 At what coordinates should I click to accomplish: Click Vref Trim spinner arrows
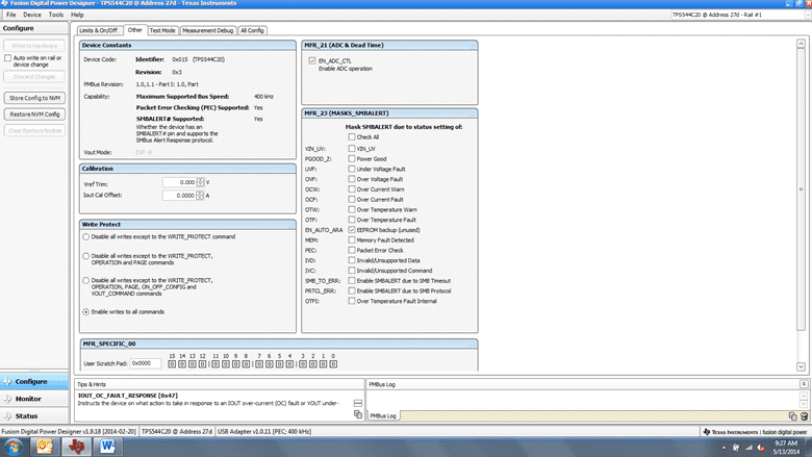[x=200, y=182]
